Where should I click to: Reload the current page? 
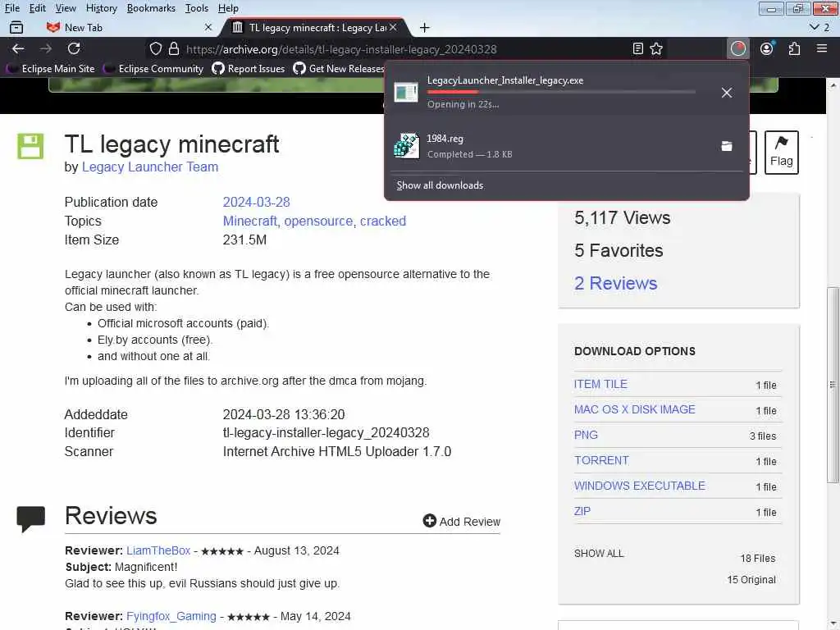coord(74,48)
